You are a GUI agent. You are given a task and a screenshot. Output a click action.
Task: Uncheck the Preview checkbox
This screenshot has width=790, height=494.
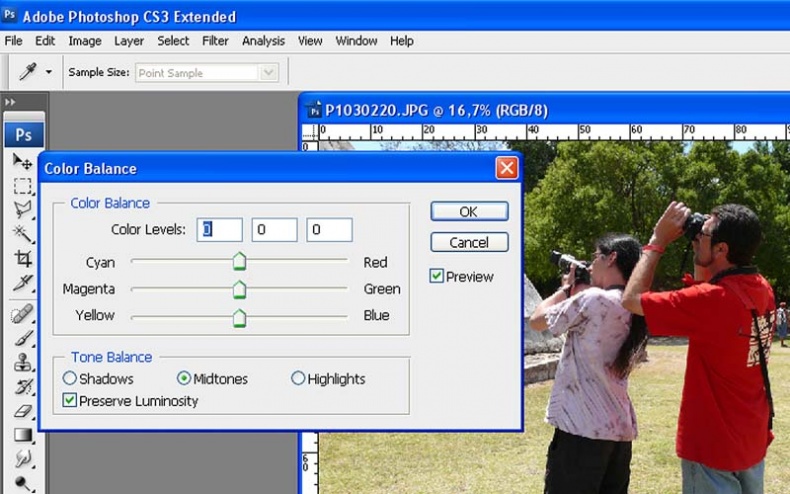coord(437,276)
